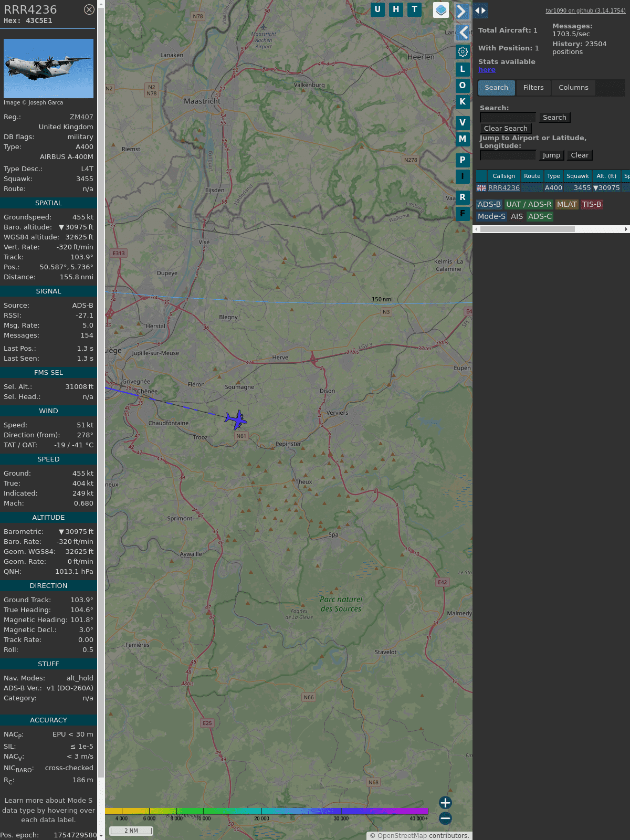Viewport: 630px width, 840px height.
Task: Click the P map toggle button
Action: tap(463, 160)
